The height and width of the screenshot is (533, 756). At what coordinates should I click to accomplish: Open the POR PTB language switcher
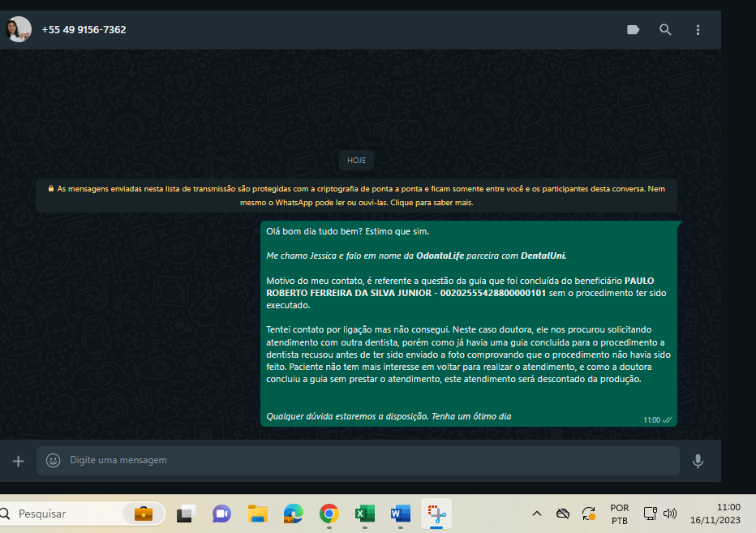tap(619, 514)
